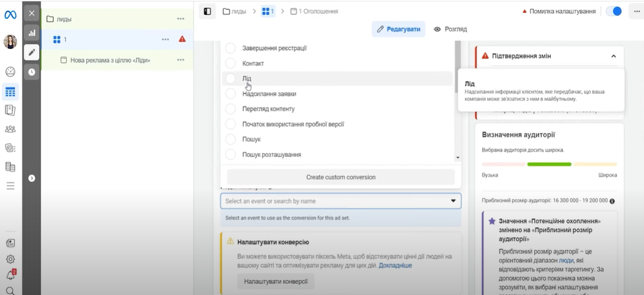This screenshot has height=295, width=644.
Task: Click the green audience width gauge segment
Action: (x=549, y=164)
